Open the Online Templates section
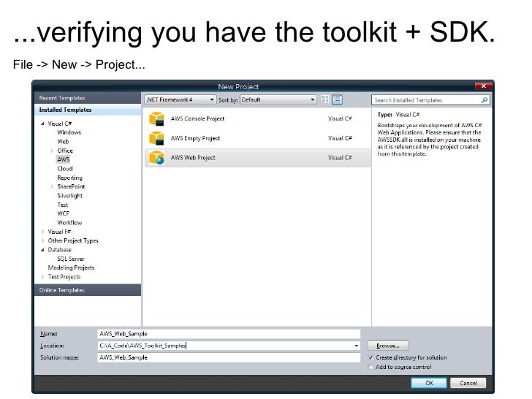 [x=88, y=290]
